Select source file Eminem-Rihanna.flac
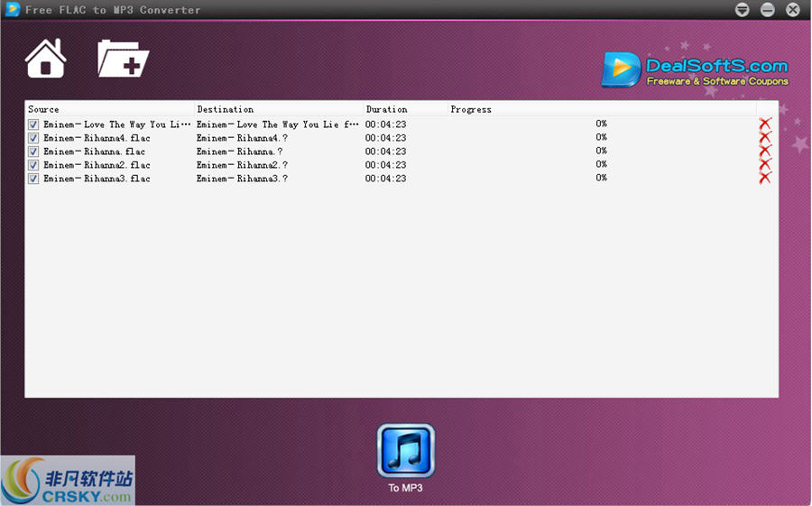Screen dimensions: 812x506 coord(94,152)
